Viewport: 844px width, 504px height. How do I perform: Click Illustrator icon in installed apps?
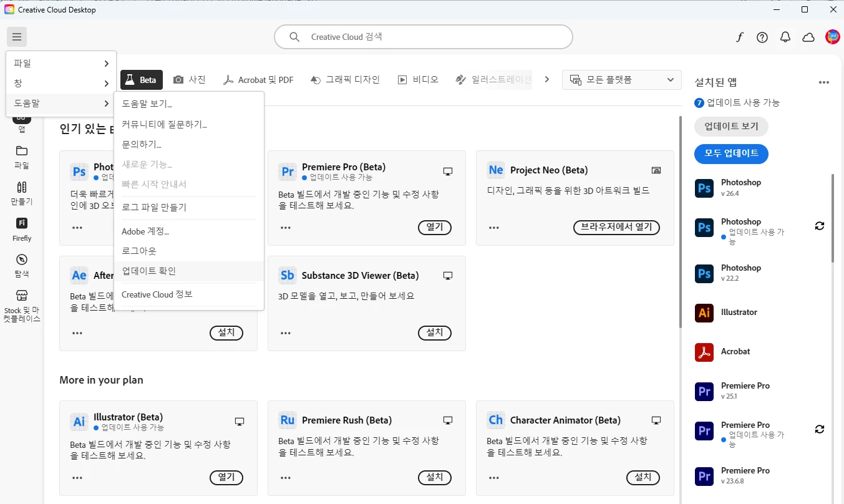(704, 313)
